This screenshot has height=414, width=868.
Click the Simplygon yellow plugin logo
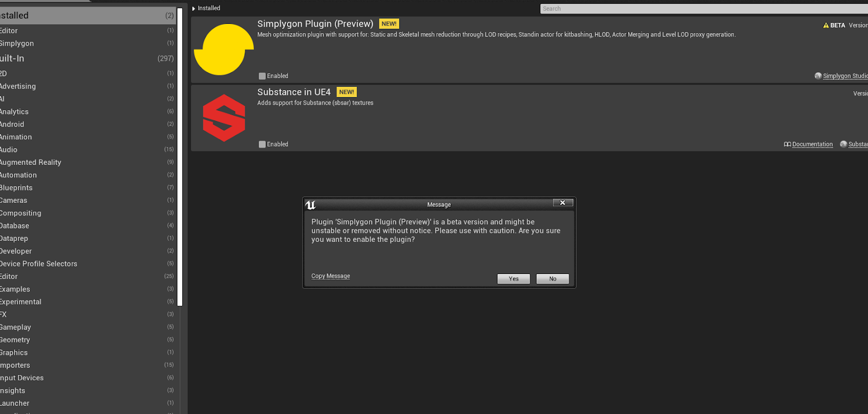click(x=224, y=49)
